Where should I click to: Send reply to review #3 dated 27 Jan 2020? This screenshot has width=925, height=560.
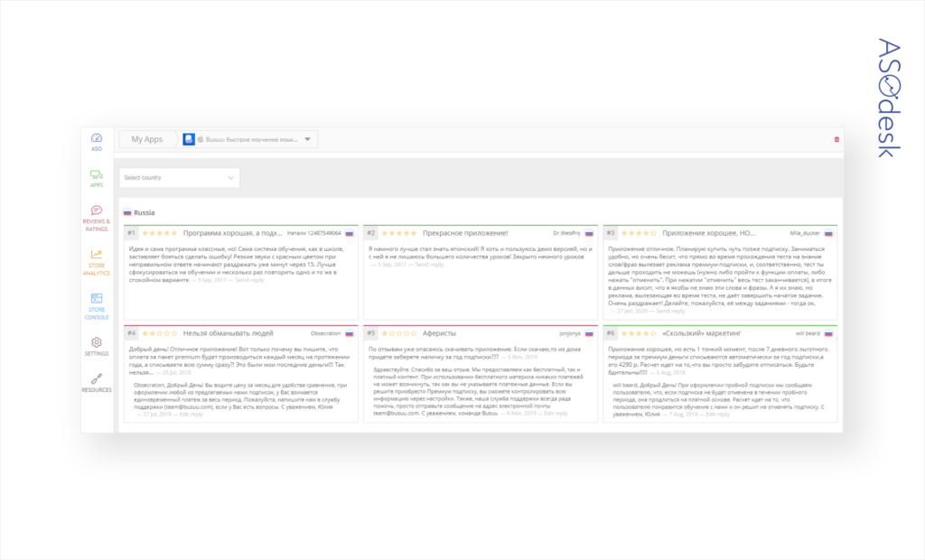pos(670,311)
